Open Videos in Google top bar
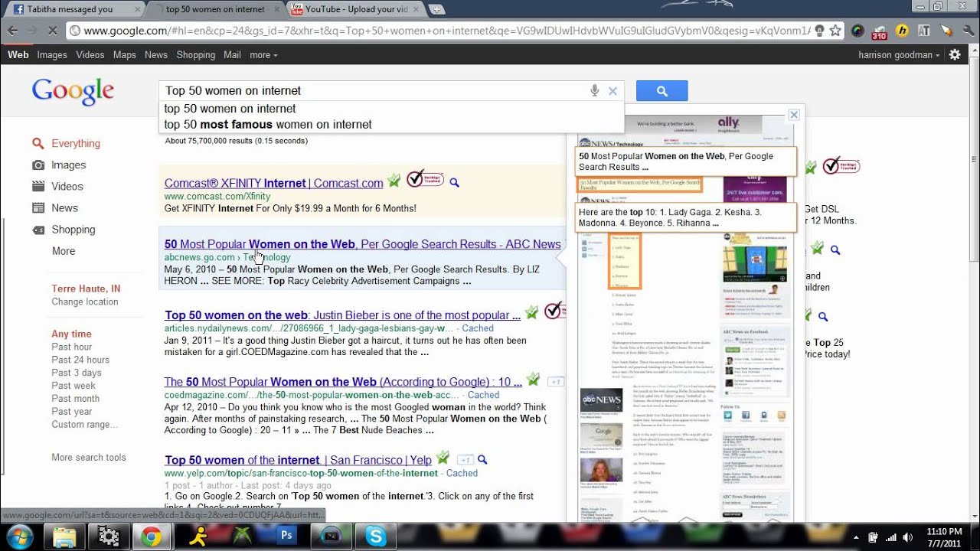Image resolution: width=980 pixels, height=551 pixels. [x=90, y=55]
